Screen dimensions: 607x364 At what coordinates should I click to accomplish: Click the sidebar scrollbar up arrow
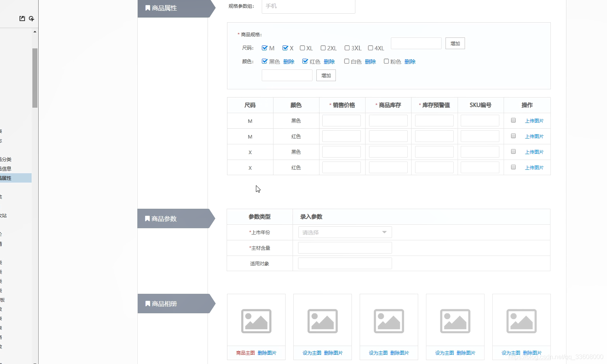[35, 32]
